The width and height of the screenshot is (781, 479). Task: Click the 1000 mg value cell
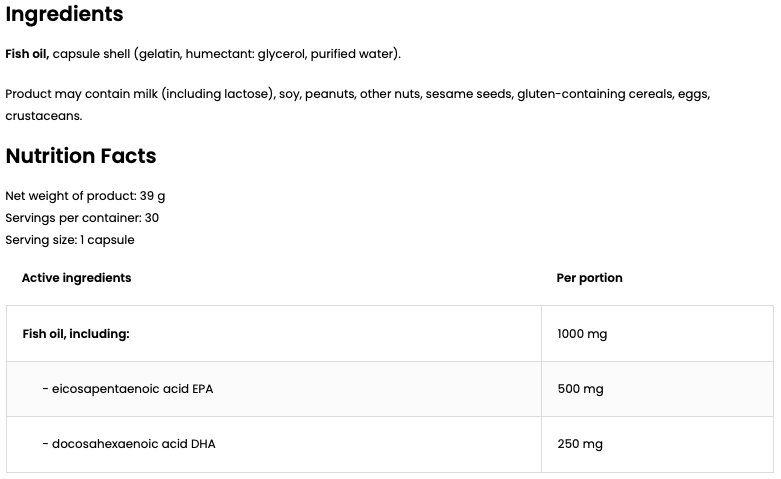point(582,334)
